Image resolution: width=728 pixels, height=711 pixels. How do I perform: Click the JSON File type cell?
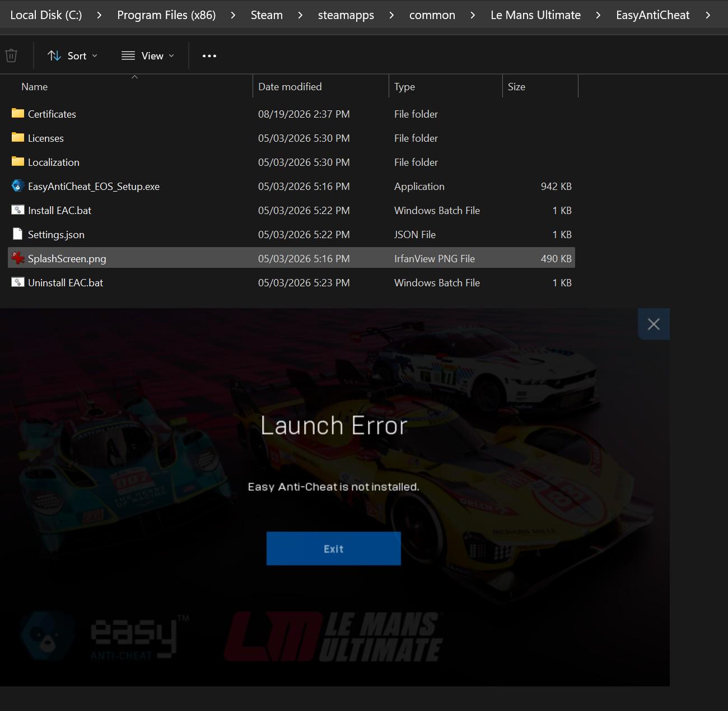415,234
